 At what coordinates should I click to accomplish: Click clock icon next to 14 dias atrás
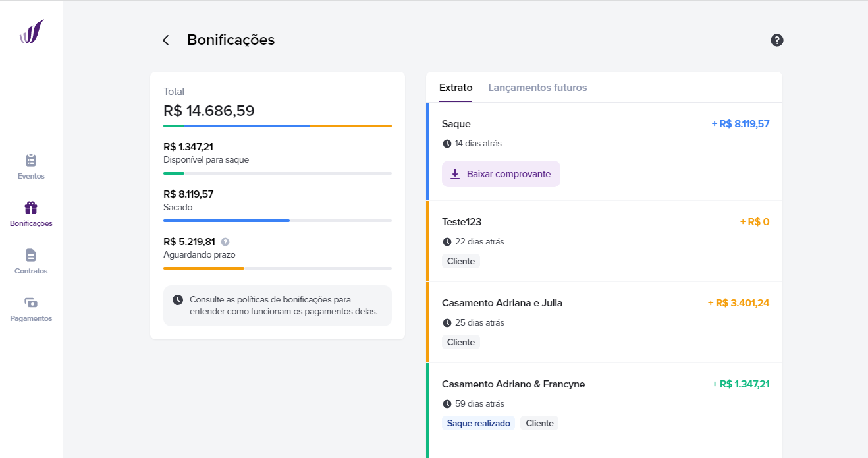(x=447, y=144)
